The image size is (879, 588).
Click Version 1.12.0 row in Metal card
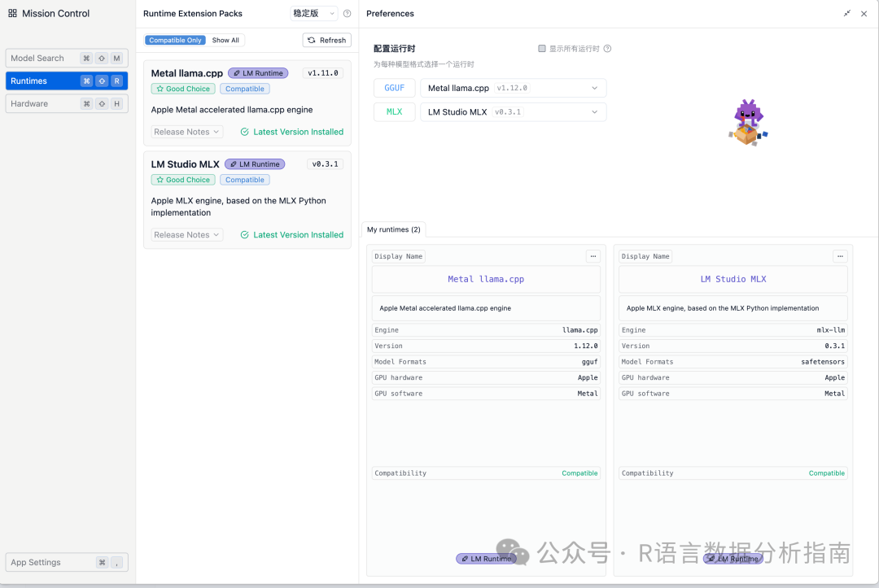coord(486,346)
